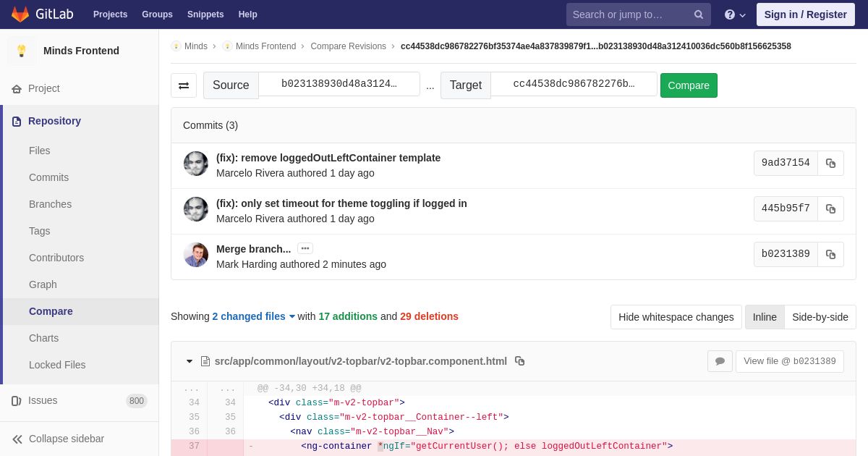The width and height of the screenshot is (868, 456).
Task: Open the Groups menu
Action: pos(157,14)
